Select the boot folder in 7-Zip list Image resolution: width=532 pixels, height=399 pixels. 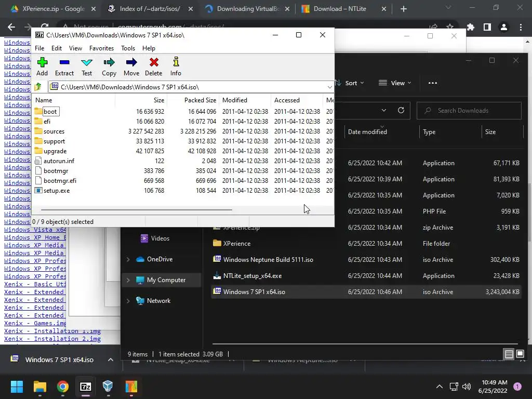pyautogui.click(x=50, y=112)
